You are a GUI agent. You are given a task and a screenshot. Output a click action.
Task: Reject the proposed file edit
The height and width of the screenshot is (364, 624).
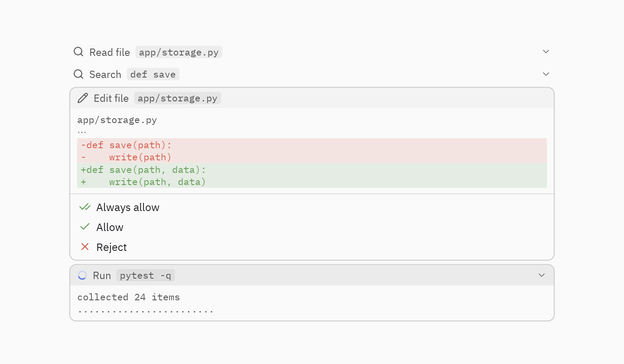[312, 247]
